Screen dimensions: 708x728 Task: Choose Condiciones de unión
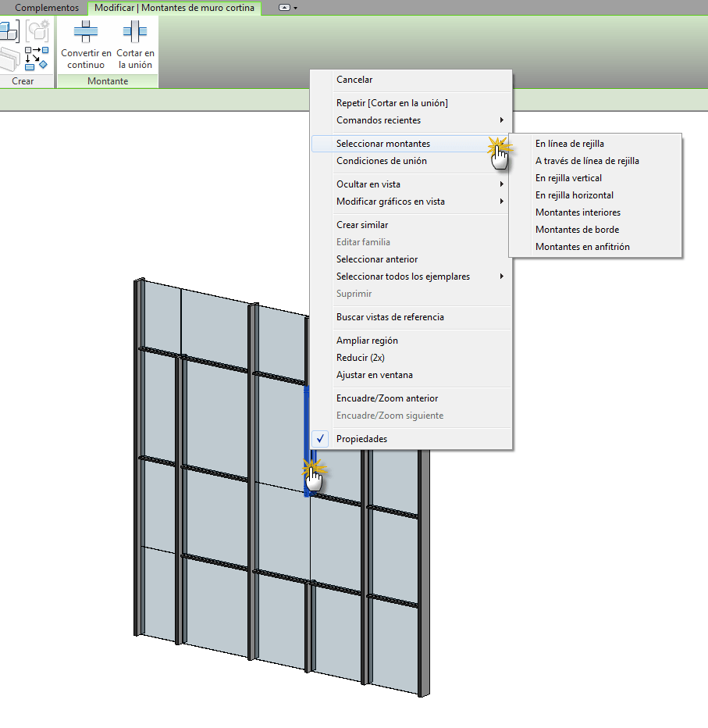[411, 161]
